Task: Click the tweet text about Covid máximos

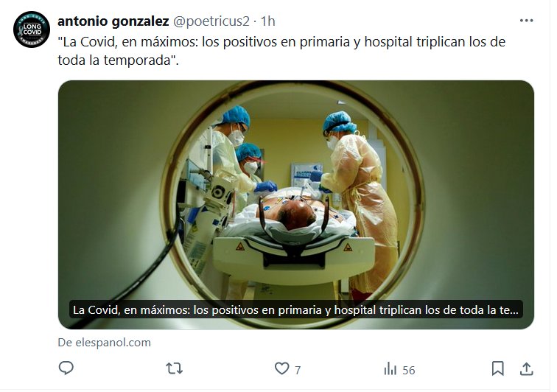Action: click(281, 51)
